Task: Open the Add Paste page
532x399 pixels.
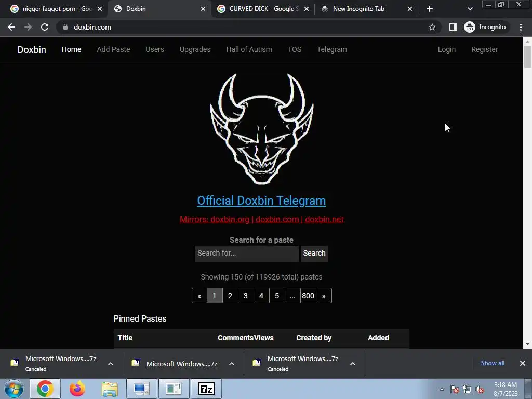Action: 113,49
